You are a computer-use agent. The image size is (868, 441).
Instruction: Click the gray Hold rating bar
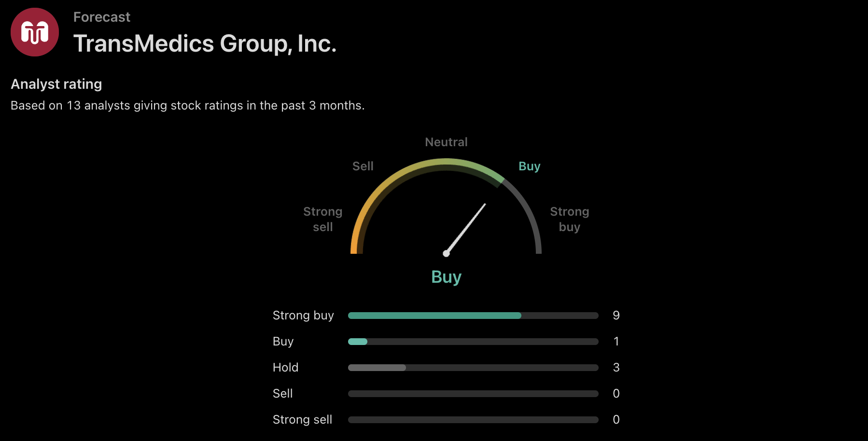[377, 368]
